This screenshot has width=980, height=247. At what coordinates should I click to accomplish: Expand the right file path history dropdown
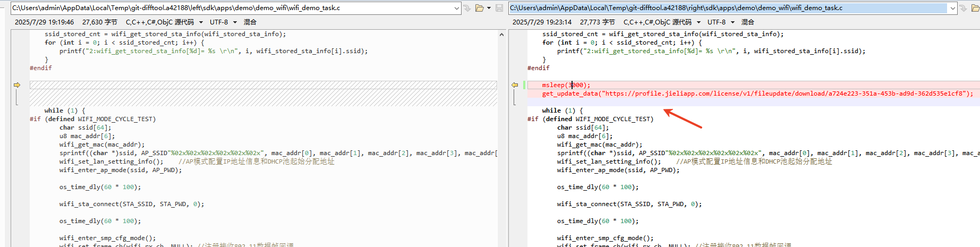pos(953,8)
